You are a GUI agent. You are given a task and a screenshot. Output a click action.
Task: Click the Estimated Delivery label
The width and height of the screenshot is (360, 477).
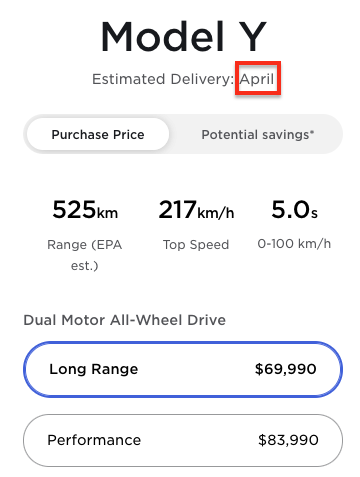163,79
